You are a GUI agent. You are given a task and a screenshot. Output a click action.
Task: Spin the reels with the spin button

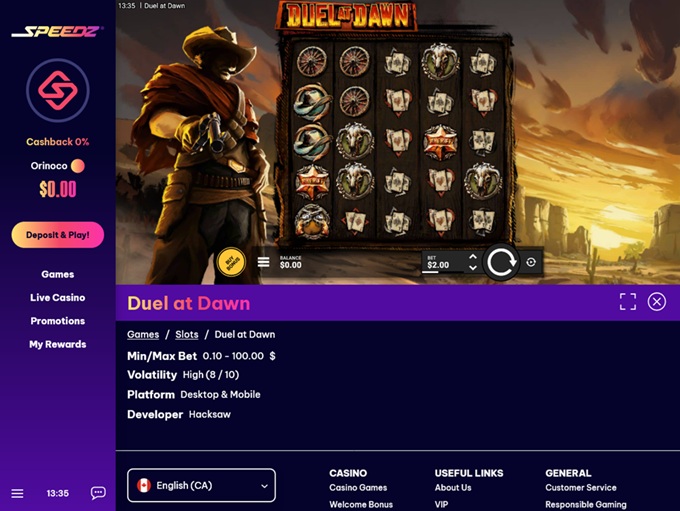pos(500,263)
